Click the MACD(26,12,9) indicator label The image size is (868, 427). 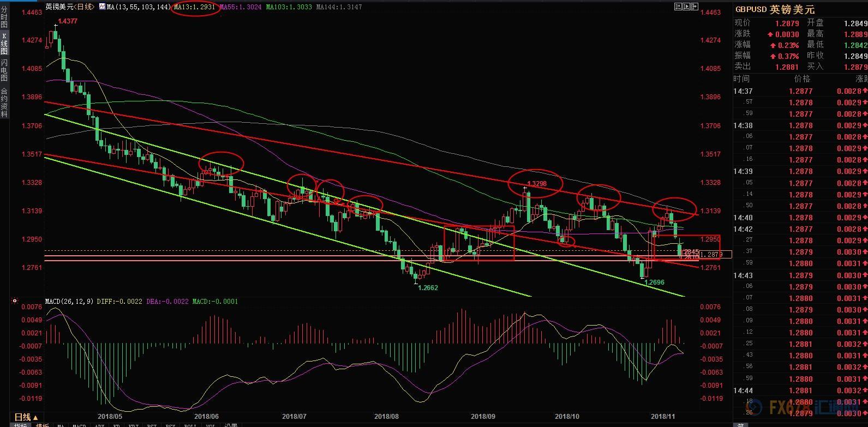(70, 301)
